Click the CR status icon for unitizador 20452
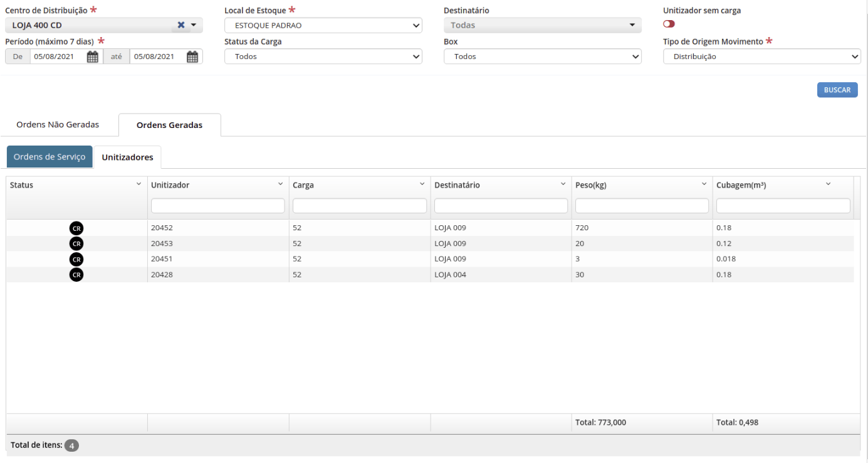This screenshot has width=868, height=463. [76, 228]
